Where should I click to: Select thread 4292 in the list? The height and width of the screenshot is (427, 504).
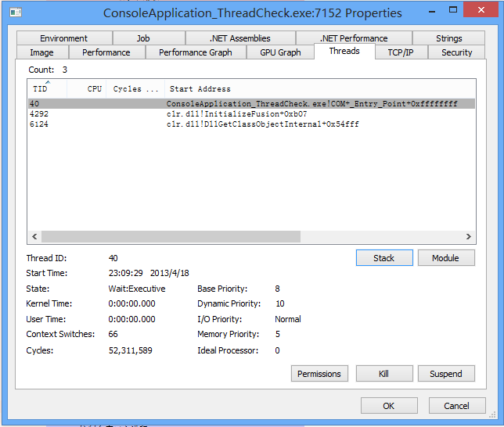pos(39,114)
